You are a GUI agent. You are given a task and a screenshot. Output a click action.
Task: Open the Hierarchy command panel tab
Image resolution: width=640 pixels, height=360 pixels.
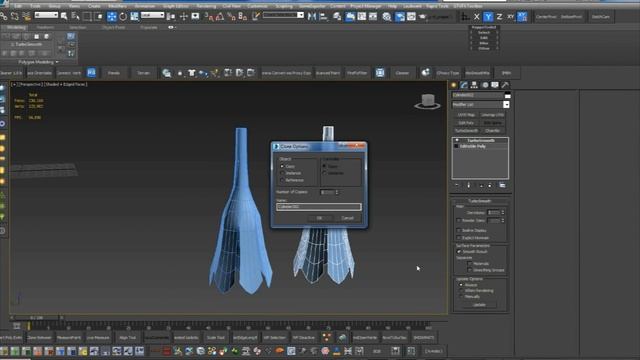[474, 85]
